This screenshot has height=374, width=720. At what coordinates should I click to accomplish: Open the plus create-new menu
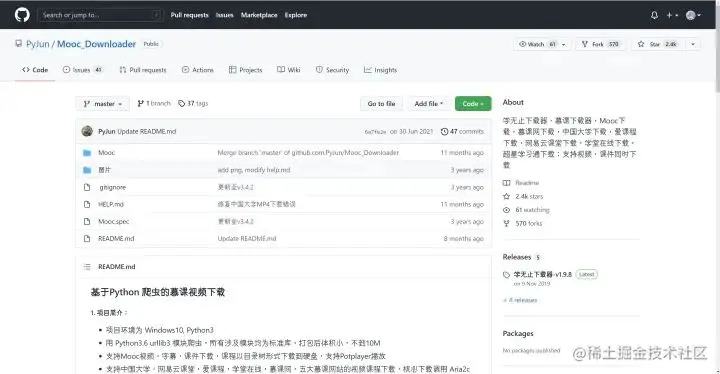tap(672, 15)
